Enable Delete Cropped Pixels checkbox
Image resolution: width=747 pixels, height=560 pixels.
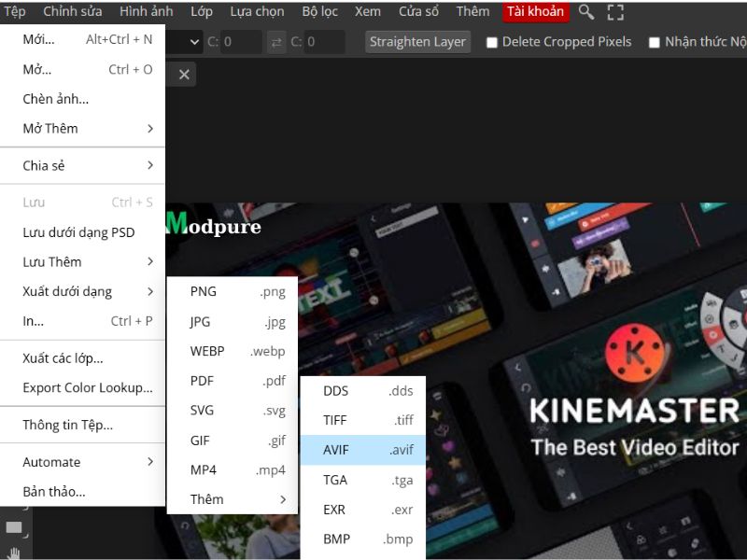coord(492,42)
